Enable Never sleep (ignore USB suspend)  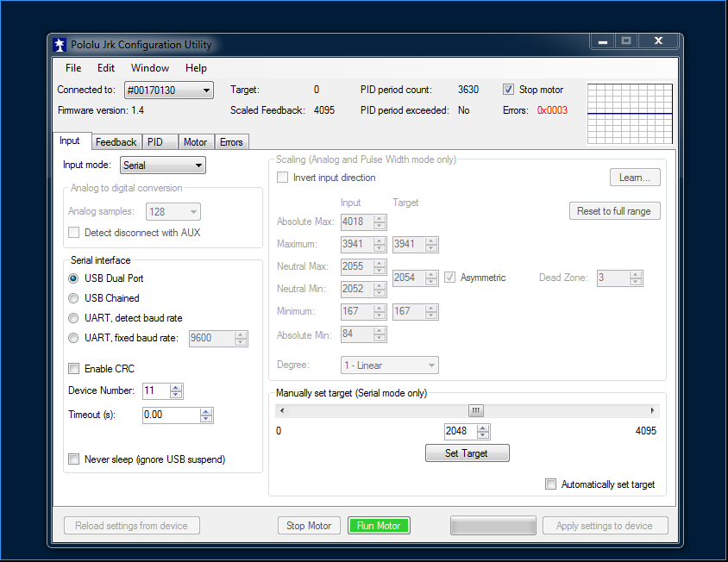tap(74, 459)
